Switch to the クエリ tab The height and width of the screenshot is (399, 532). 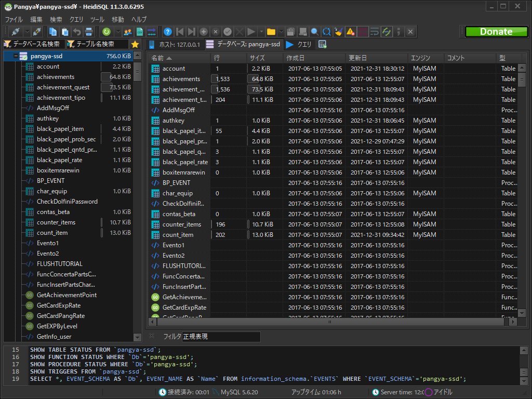point(299,45)
